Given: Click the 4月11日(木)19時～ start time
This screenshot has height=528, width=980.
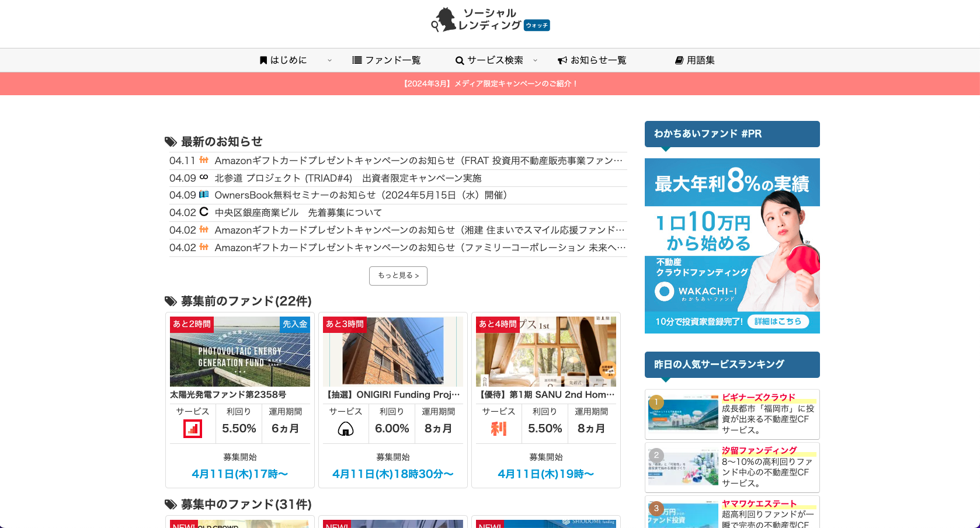Looking at the screenshot, I should click(x=546, y=474).
